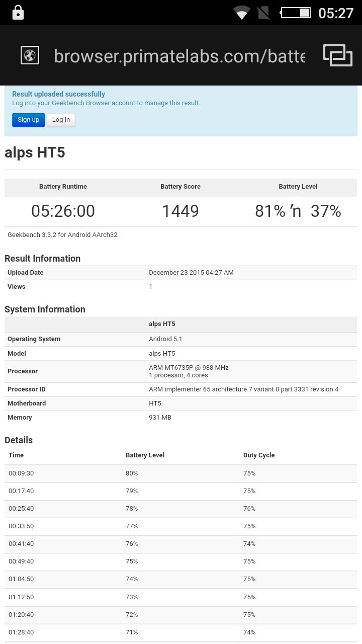Viewport: 362px width, 644px height.
Task: Select the December 23 2015 upload date
Action: coord(191,273)
